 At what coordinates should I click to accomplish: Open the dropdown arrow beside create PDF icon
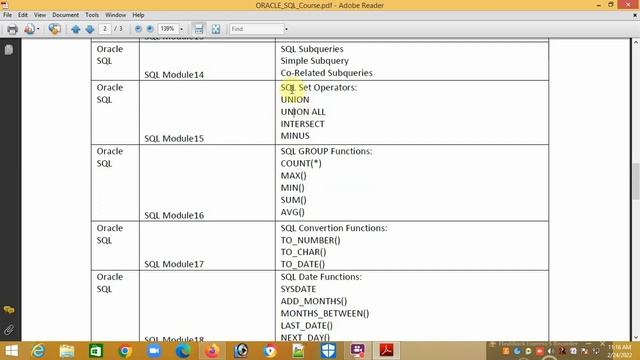[38, 29]
